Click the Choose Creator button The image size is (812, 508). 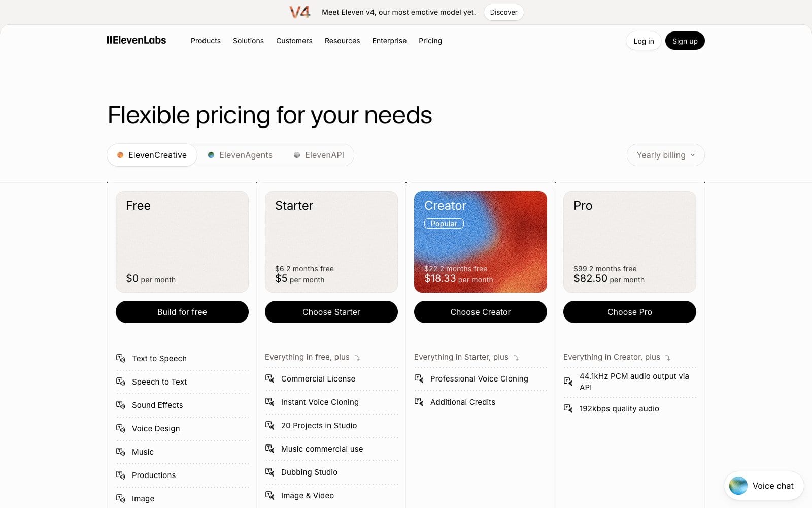481,312
